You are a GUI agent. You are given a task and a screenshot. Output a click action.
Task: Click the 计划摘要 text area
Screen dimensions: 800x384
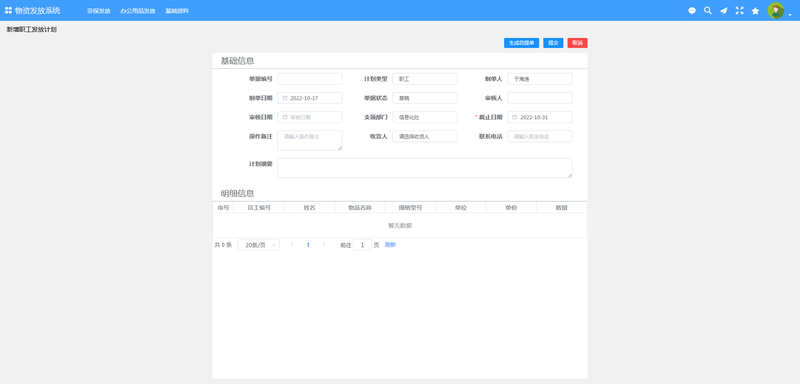(x=424, y=168)
